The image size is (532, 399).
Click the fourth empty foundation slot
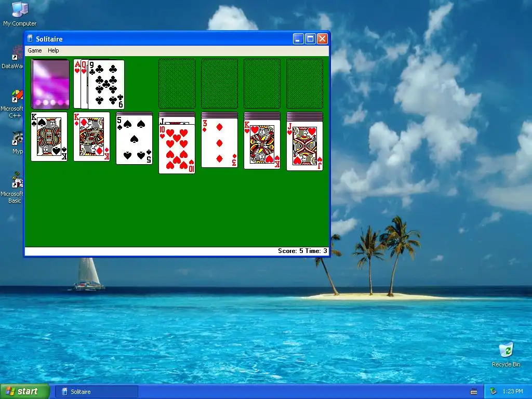[x=304, y=84]
